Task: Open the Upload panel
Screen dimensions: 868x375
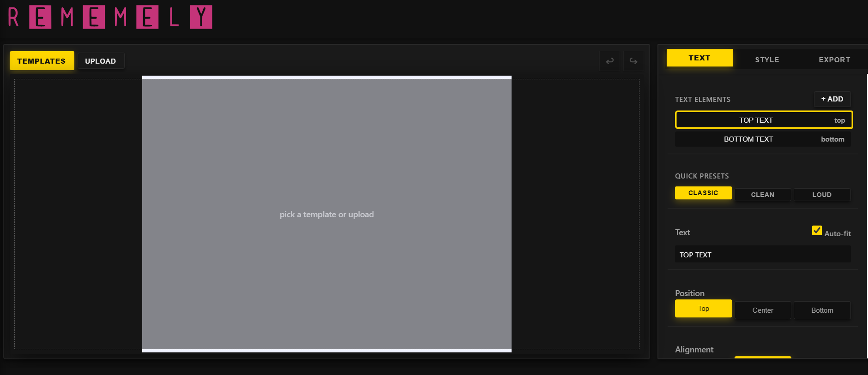Action: [100, 61]
